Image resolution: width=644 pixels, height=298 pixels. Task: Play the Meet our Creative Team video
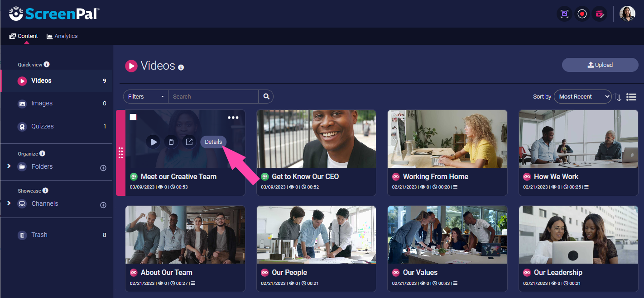click(153, 142)
